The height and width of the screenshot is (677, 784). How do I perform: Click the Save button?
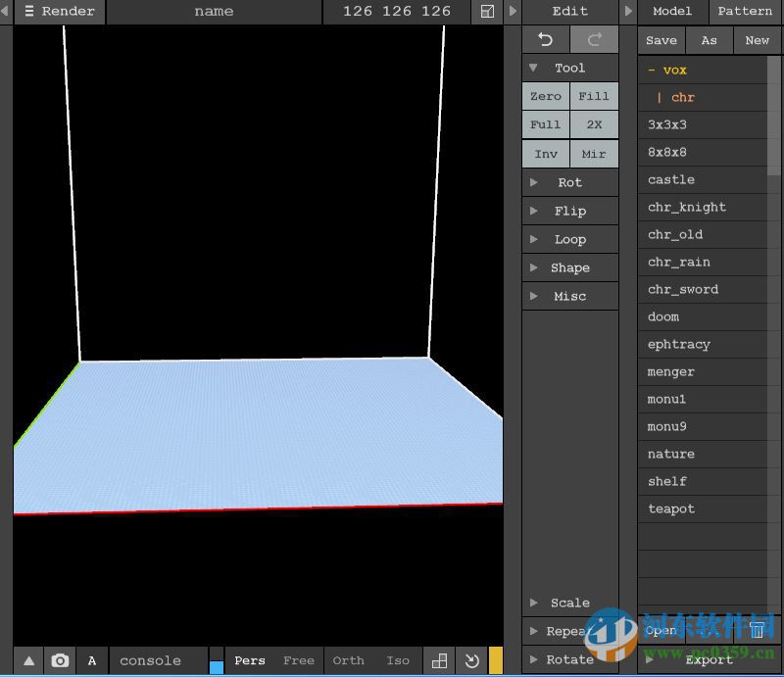(661, 40)
